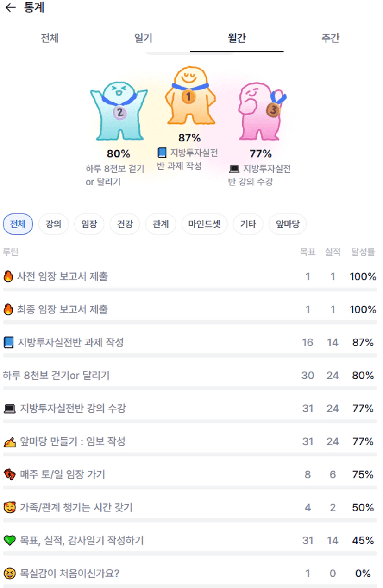Open the 가족/관계 챙기는 시간 갖기 routine row

76,508
